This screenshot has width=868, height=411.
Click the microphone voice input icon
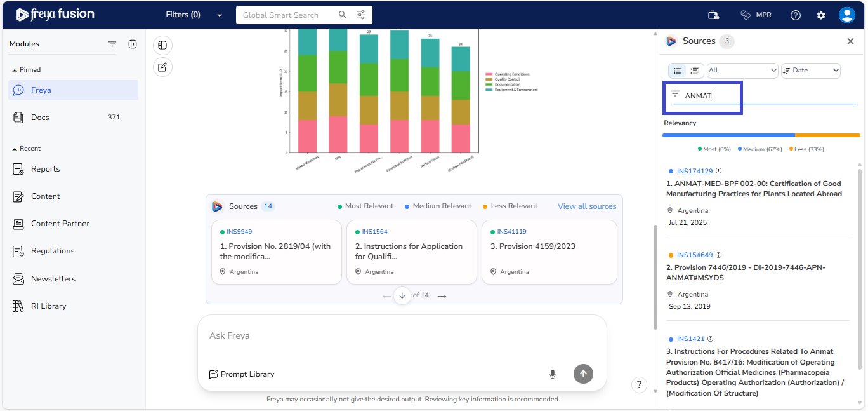(x=552, y=374)
